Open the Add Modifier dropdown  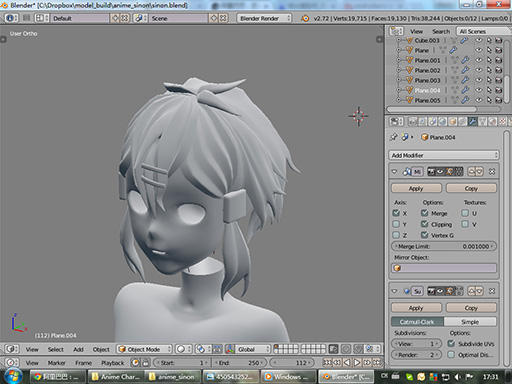444,155
